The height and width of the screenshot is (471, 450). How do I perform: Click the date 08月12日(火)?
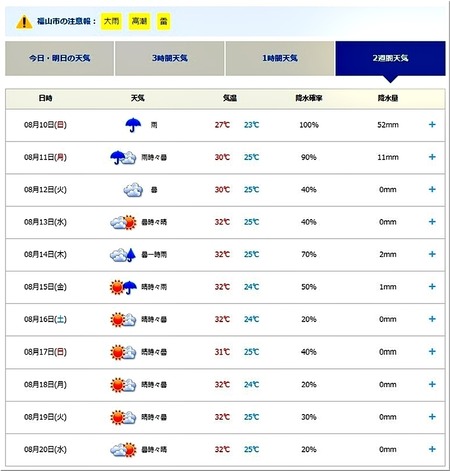click(45, 190)
